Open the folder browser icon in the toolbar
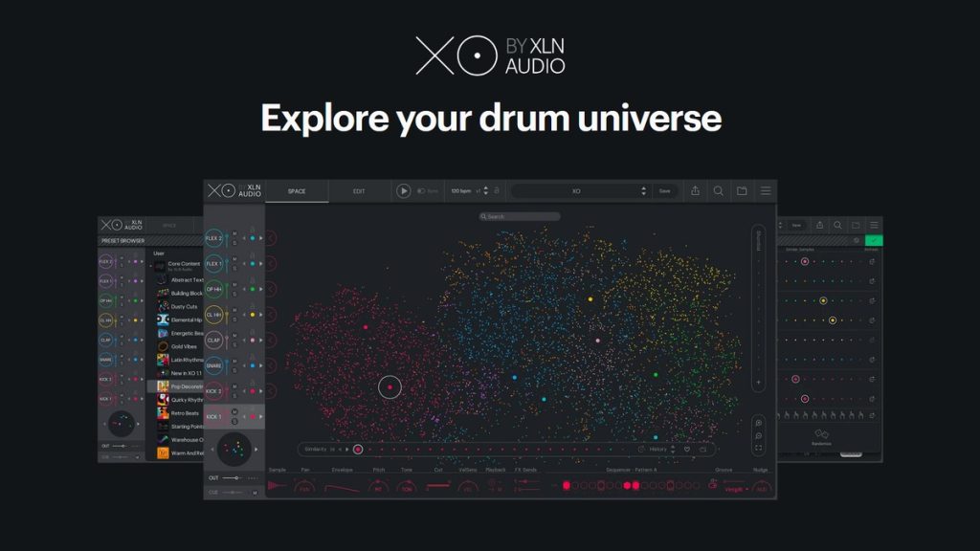 tap(742, 191)
